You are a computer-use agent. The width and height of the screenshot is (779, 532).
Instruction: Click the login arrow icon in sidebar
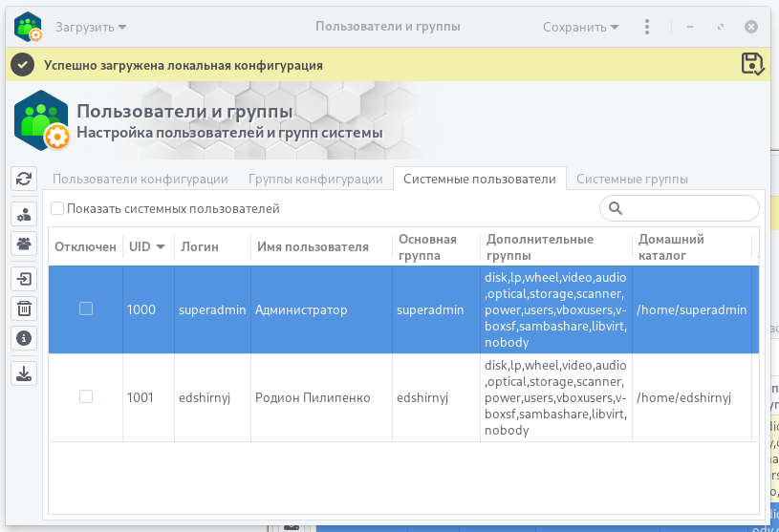pyautogui.click(x=24, y=279)
